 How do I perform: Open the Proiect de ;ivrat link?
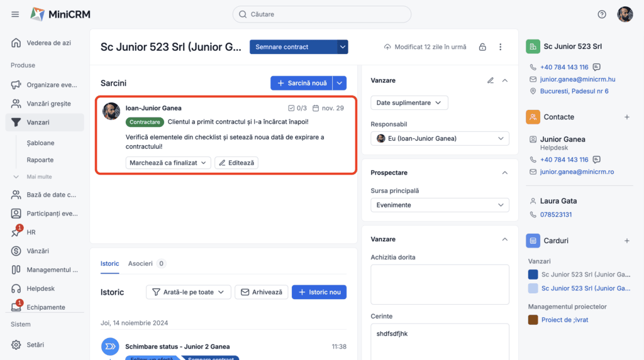pyautogui.click(x=565, y=320)
